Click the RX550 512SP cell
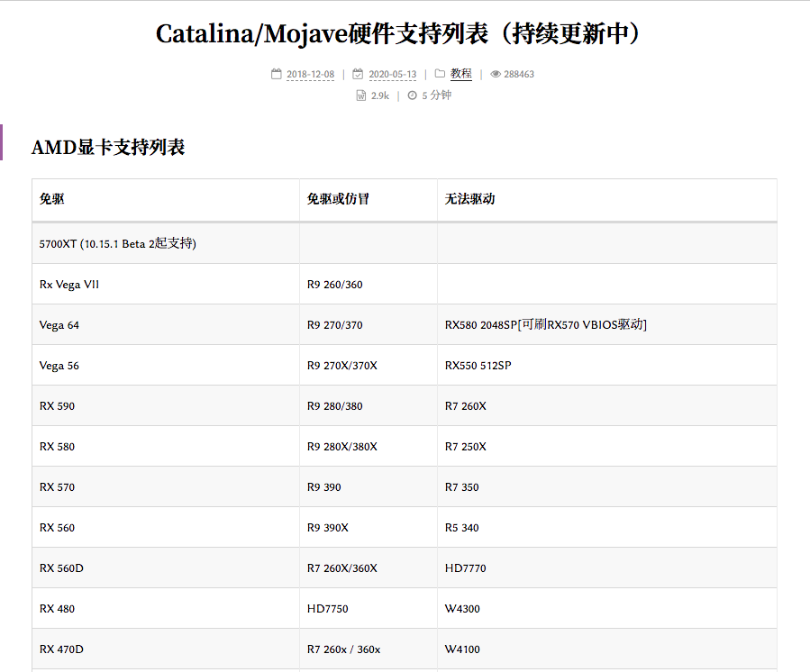Viewport: 810px width, 672px height. pos(607,365)
